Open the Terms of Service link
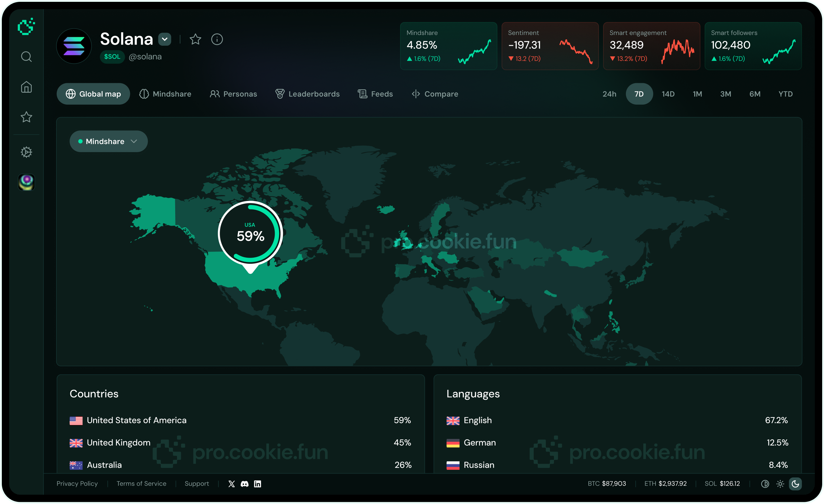 tap(141, 484)
